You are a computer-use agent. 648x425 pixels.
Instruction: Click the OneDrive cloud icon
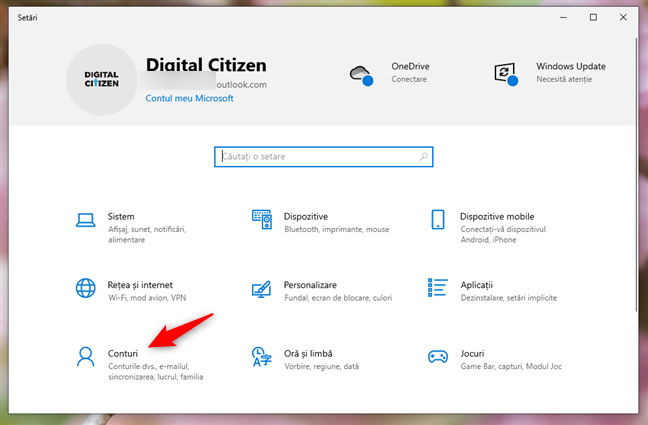click(x=360, y=73)
